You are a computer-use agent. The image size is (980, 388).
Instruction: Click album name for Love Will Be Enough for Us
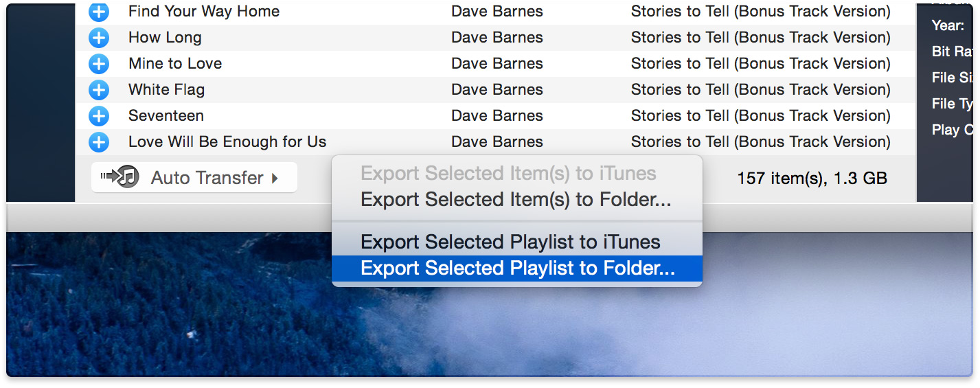[x=760, y=142]
